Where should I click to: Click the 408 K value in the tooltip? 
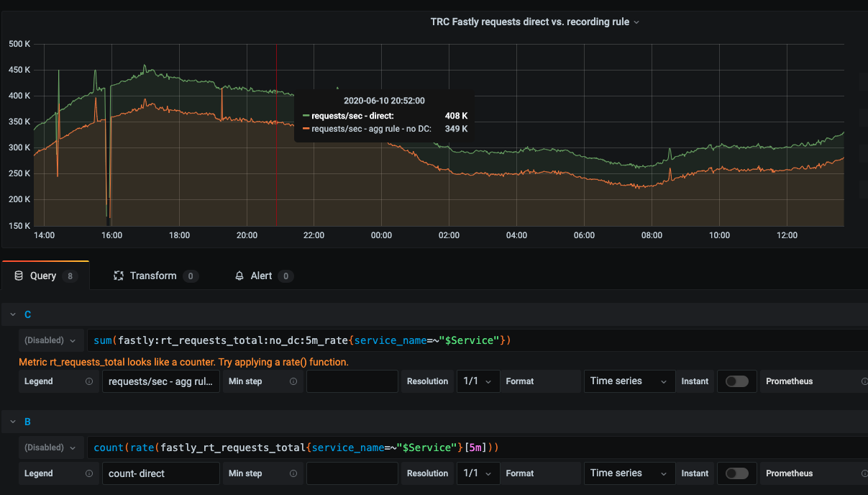(x=456, y=116)
